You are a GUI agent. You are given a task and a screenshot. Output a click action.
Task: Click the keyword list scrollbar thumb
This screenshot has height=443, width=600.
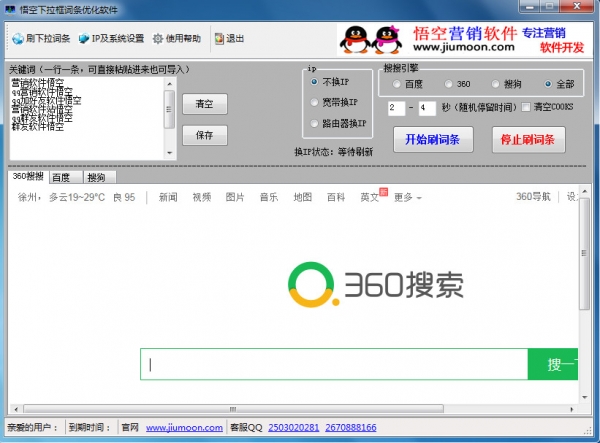pyautogui.click(x=170, y=109)
